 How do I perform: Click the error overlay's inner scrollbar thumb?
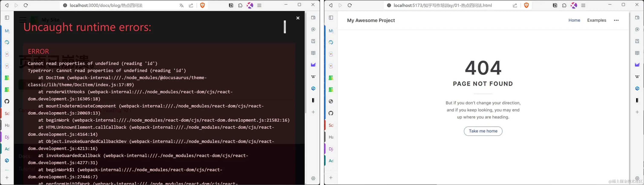pyautogui.click(x=285, y=27)
